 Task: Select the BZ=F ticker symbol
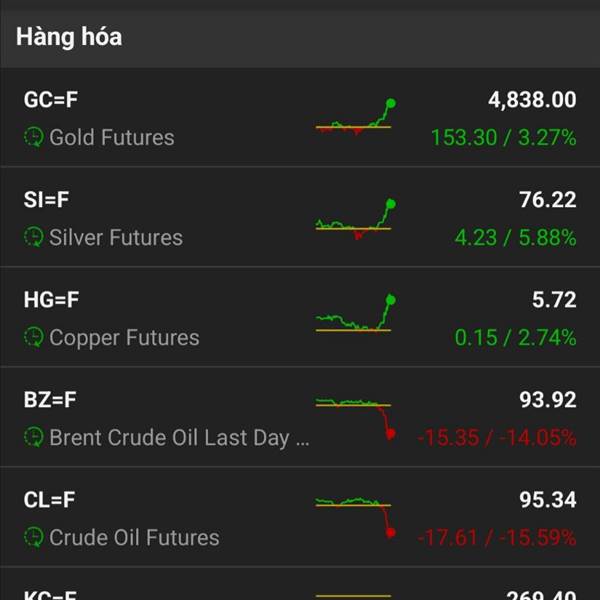point(50,400)
